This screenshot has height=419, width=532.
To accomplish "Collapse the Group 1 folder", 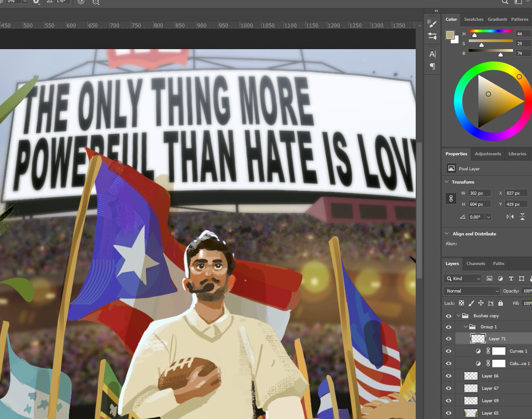I will 465,327.
